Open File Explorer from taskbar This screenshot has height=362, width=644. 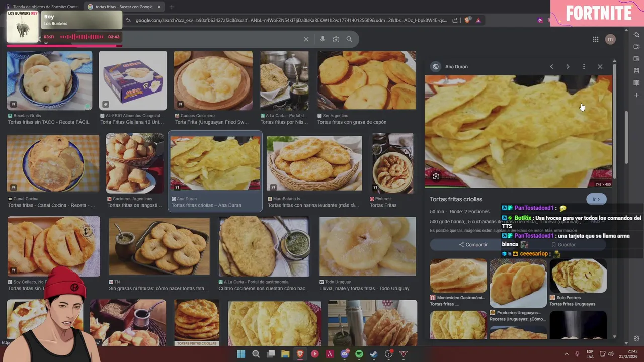pos(285,354)
